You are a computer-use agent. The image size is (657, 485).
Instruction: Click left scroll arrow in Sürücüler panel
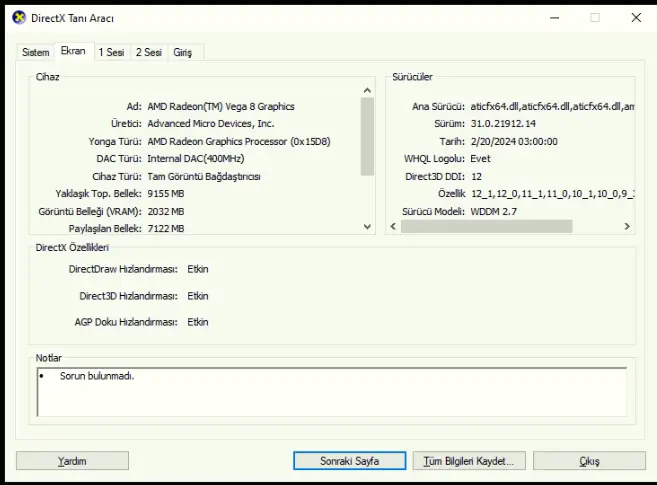coord(393,226)
